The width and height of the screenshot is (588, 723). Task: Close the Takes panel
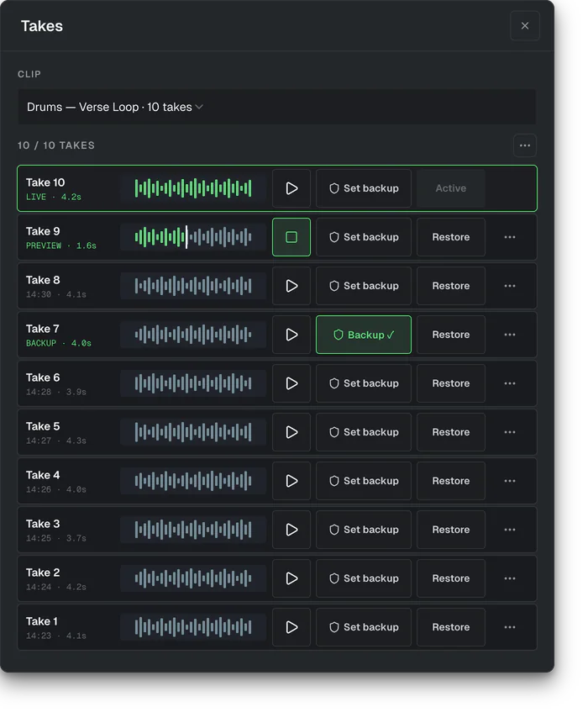[525, 26]
